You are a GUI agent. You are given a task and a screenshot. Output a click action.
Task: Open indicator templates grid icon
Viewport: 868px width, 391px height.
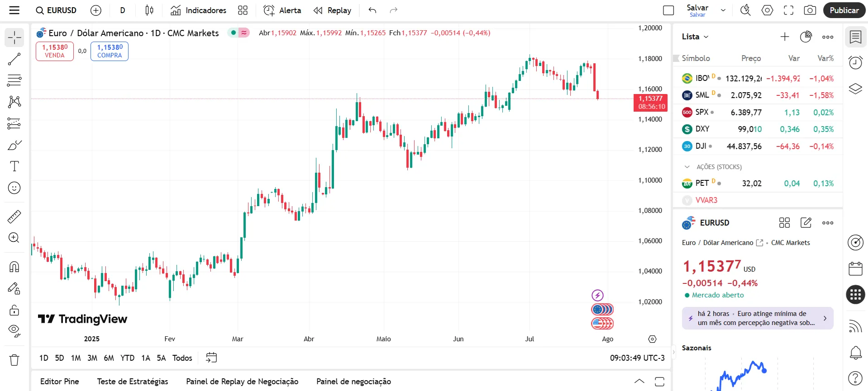pyautogui.click(x=243, y=10)
